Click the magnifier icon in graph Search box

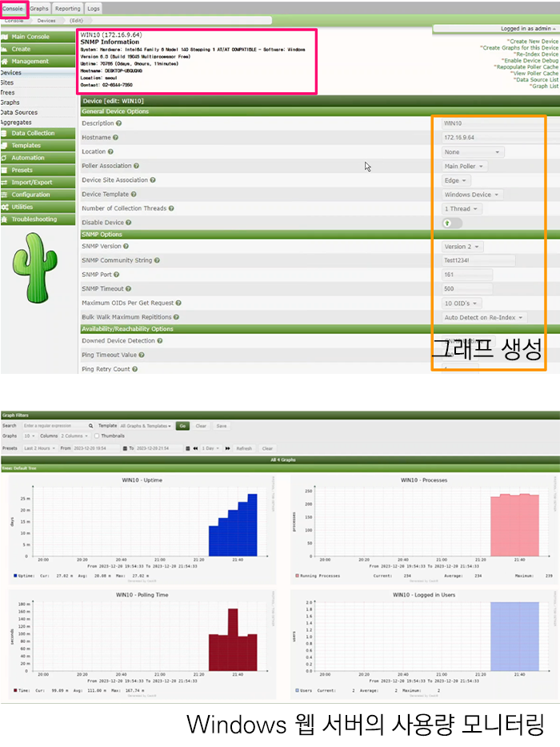(x=90, y=426)
